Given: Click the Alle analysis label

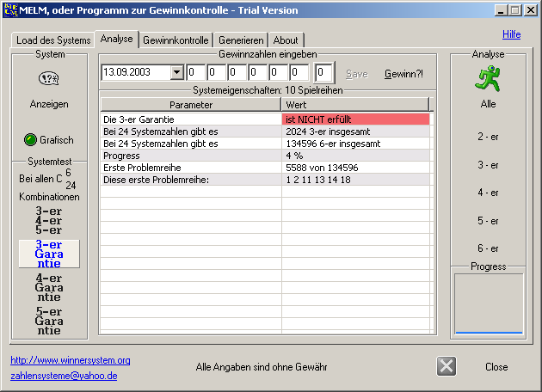Looking at the screenshot, I should (x=488, y=104).
